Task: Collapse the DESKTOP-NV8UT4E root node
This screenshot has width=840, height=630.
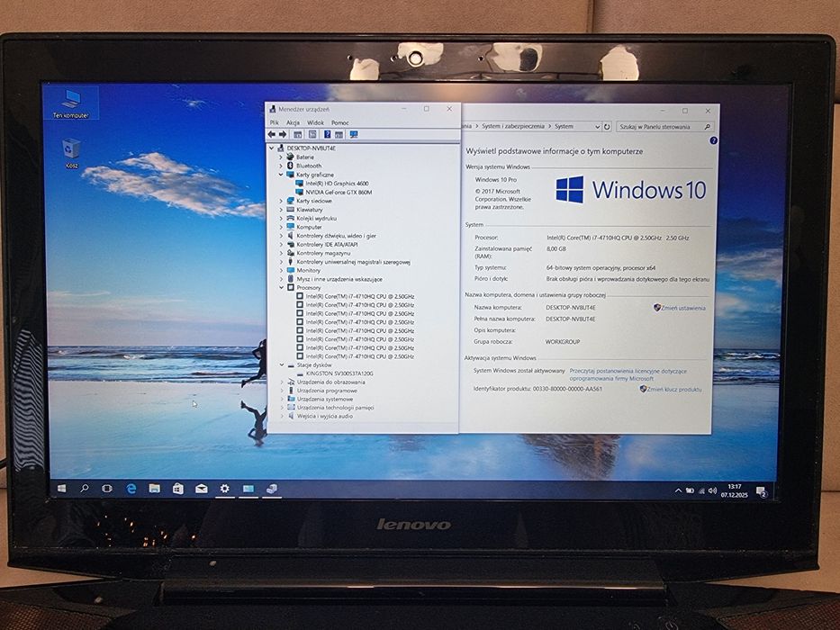Action: pos(272,148)
